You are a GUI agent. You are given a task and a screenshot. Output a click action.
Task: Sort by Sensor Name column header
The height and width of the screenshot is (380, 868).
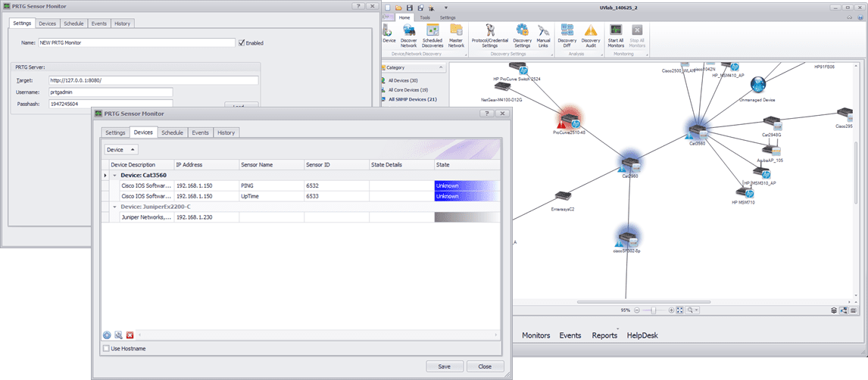pyautogui.click(x=271, y=165)
